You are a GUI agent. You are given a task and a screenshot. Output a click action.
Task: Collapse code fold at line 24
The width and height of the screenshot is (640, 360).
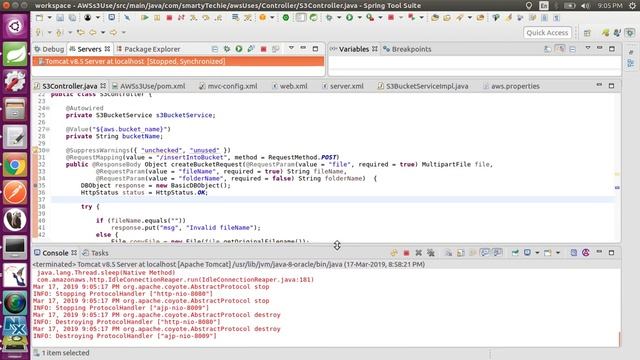[48, 108]
